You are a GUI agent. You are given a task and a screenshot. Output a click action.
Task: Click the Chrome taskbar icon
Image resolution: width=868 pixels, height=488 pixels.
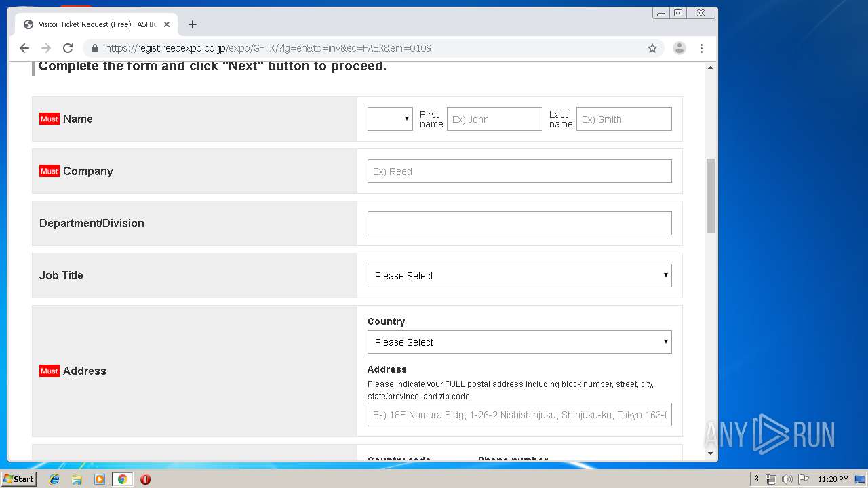click(122, 479)
